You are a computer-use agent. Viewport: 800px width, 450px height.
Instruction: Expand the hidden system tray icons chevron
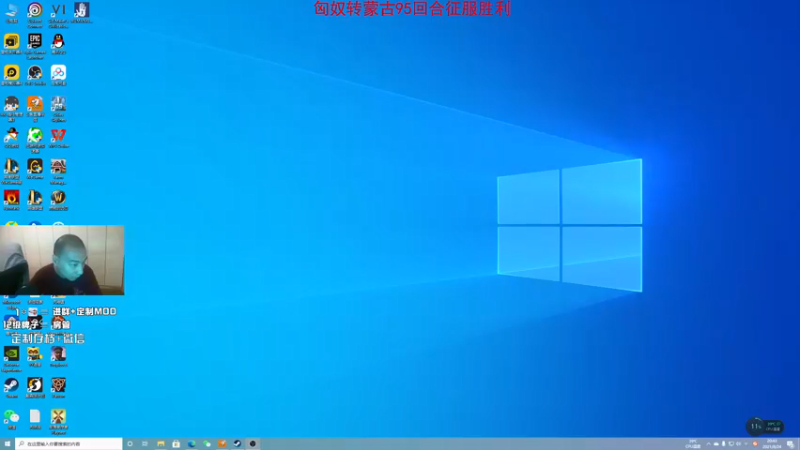point(708,444)
